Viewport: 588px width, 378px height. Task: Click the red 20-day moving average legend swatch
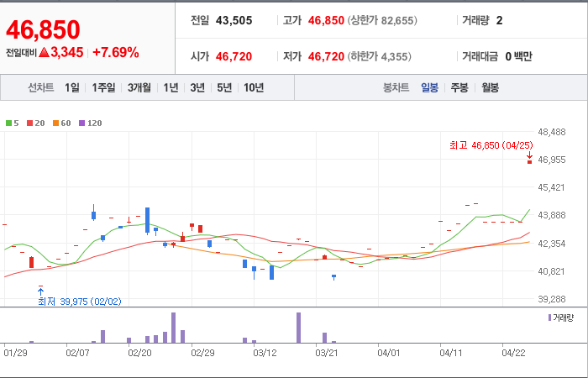point(29,123)
